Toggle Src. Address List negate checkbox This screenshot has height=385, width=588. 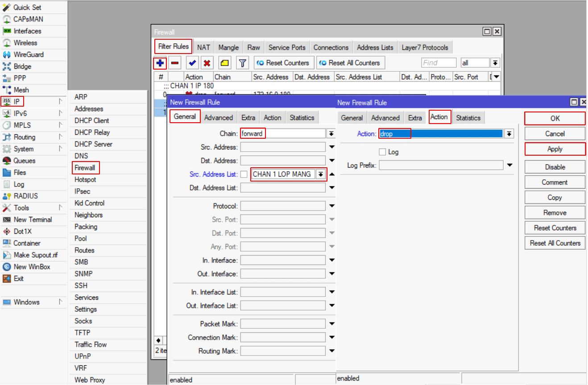click(x=244, y=174)
